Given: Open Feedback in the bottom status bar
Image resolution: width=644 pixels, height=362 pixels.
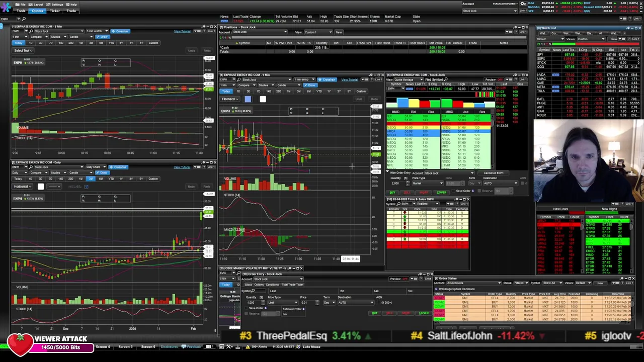Looking at the screenshot, I should point(191,347).
